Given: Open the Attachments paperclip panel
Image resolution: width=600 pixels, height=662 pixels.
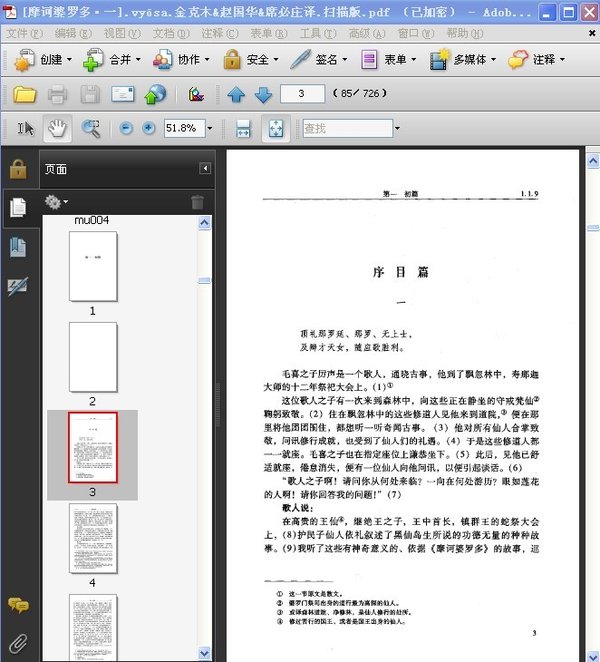Looking at the screenshot, I should click(19, 643).
